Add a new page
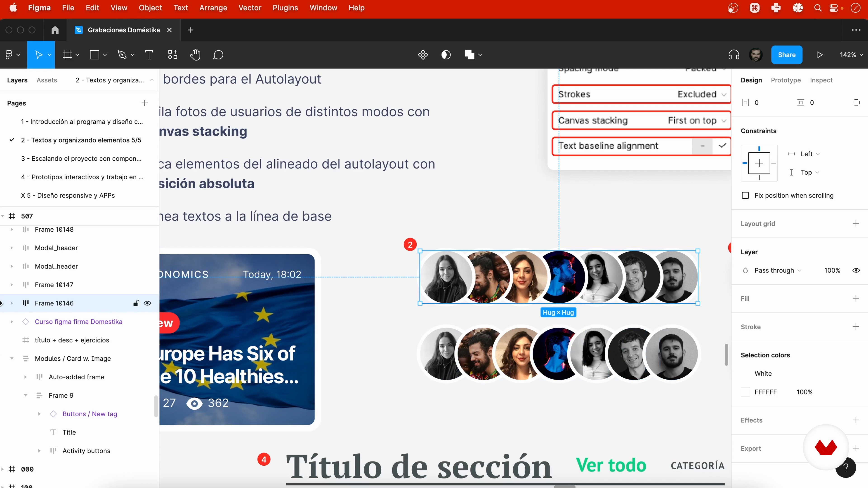868x488 pixels. pyautogui.click(x=145, y=103)
